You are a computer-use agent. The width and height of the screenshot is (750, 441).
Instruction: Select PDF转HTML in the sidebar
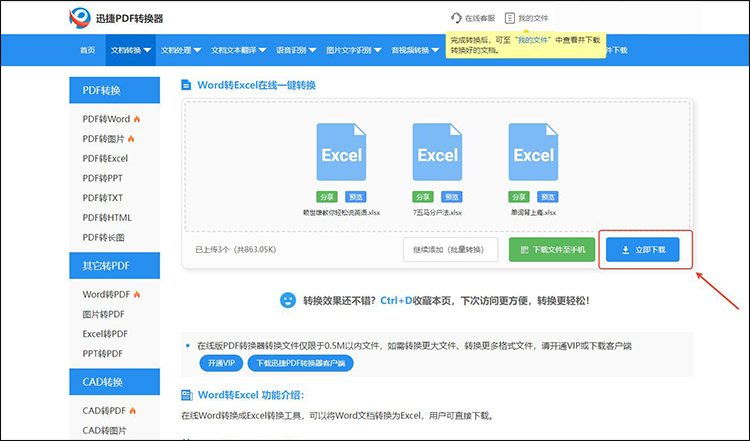pos(107,218)
